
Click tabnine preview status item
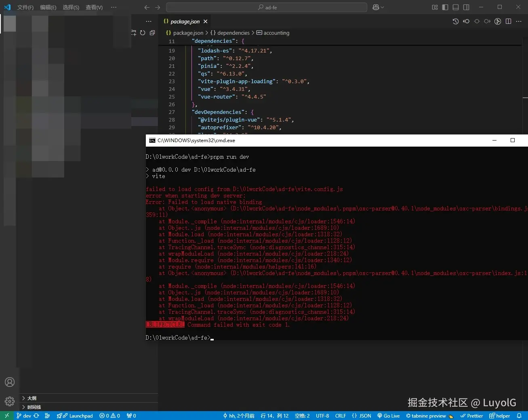(429, 416)
